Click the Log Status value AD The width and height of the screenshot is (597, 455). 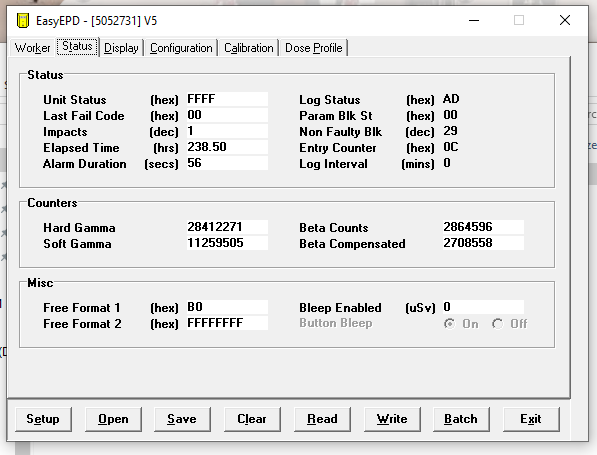click(451, 99)
